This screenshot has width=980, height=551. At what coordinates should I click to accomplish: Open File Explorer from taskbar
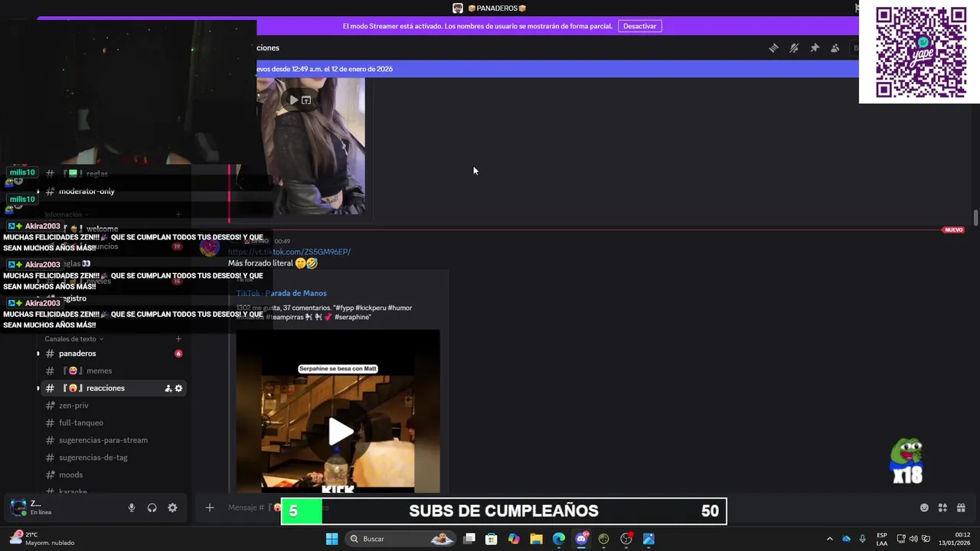(x=536, y=539)
